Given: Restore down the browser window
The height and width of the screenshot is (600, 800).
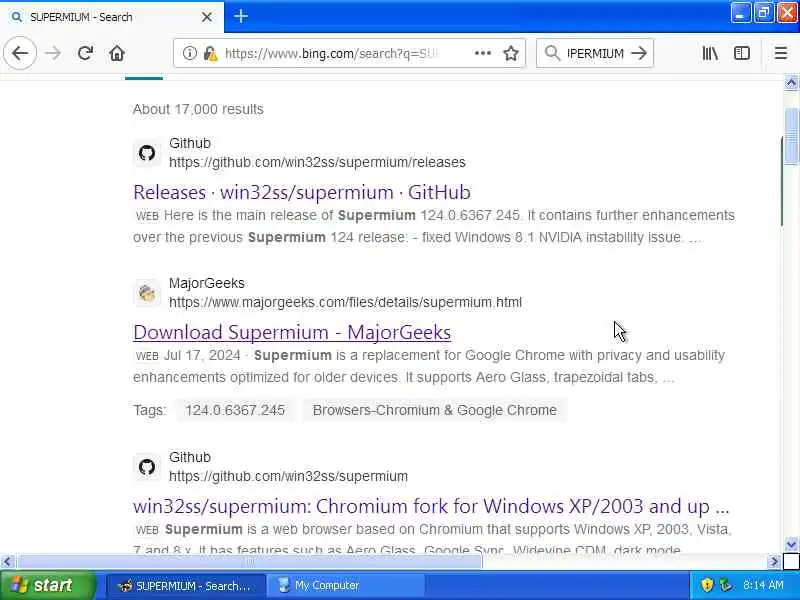Looking at the screenshot, I should (x=763, y=13).
